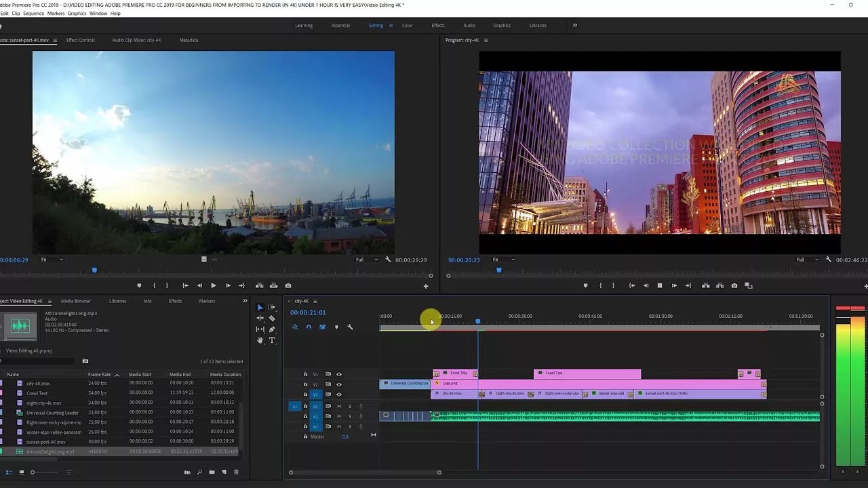Select the Pen tool

click(272, 329)
